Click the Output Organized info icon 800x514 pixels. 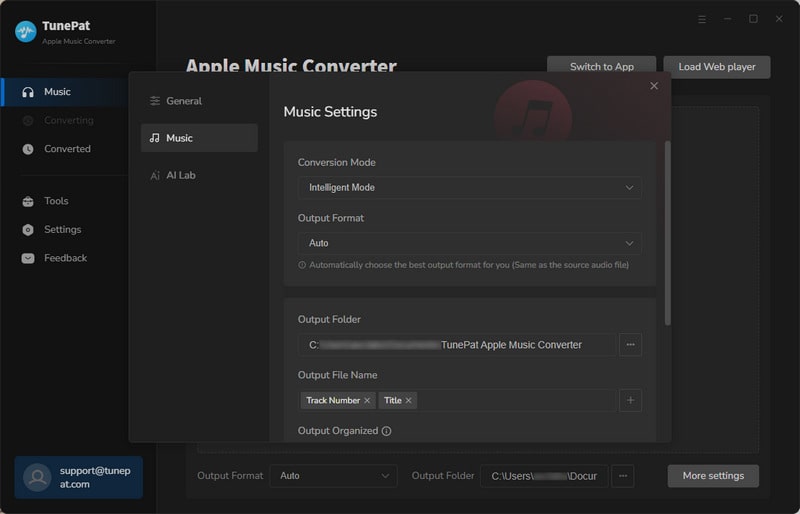[x=387, y=431]
